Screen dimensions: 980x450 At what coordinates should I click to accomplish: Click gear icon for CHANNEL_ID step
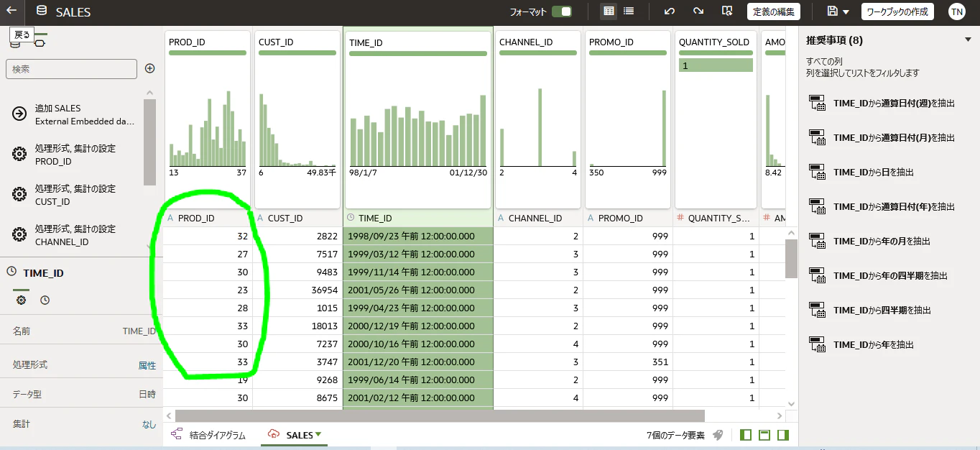(x=20, y=234)
